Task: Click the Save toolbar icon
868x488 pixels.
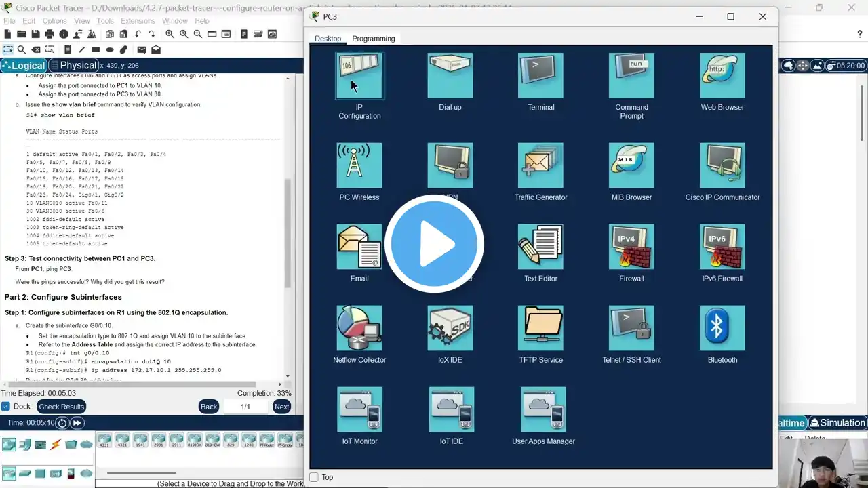Action: coord(35,34)
